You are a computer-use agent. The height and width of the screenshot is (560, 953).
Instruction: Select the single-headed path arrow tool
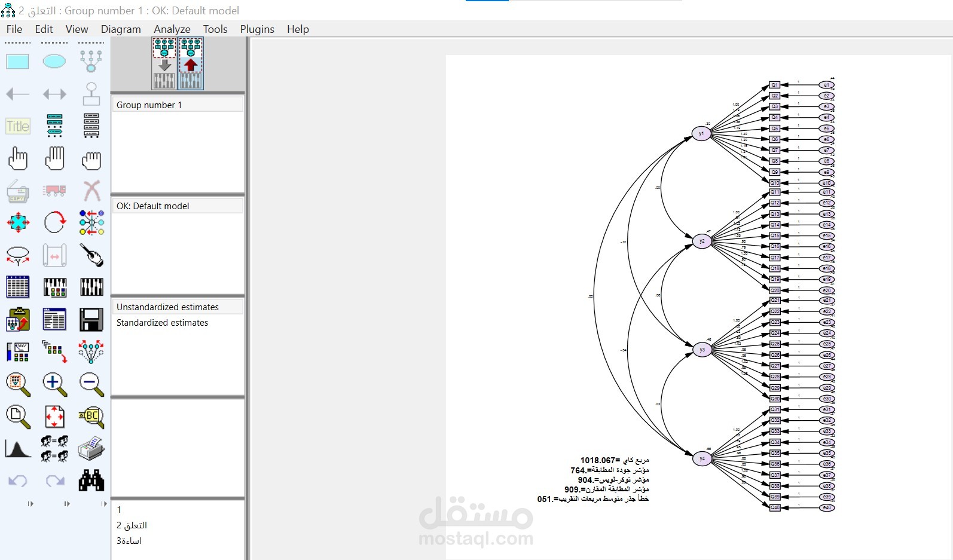click(17, 94)
